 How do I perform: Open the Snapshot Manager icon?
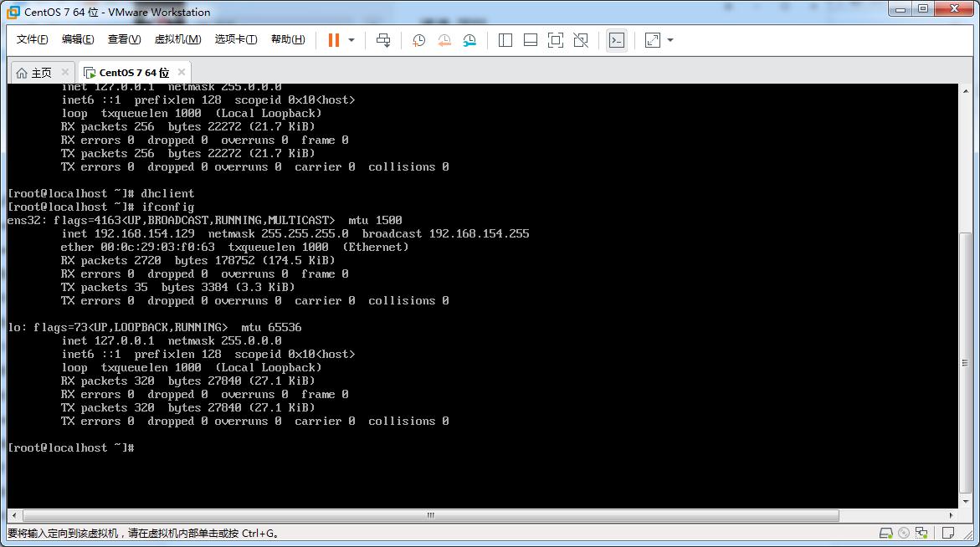[469, 39]
